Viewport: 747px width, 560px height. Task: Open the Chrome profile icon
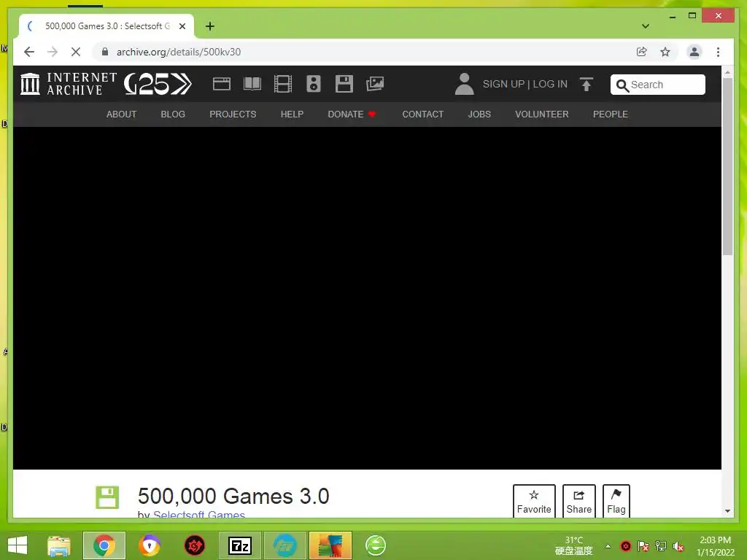pyautogui.click(x=694, y=52)
